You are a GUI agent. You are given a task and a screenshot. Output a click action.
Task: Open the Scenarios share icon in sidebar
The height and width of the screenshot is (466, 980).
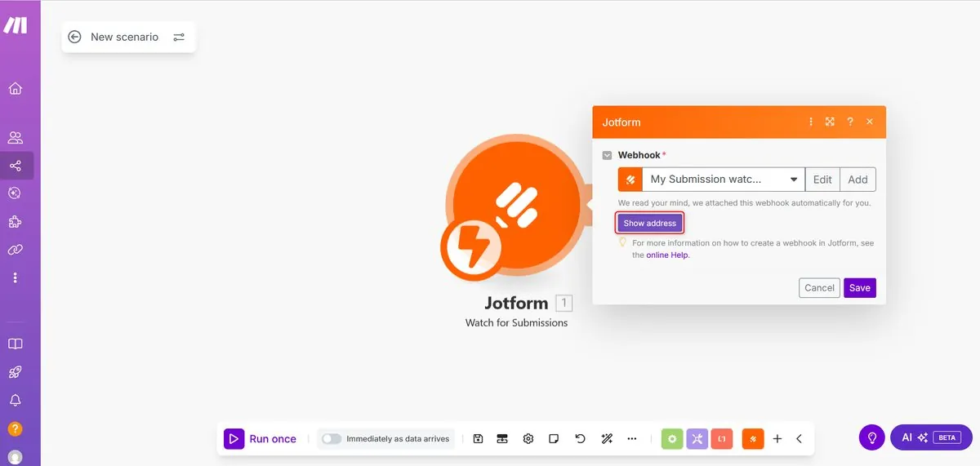point(16,166)
